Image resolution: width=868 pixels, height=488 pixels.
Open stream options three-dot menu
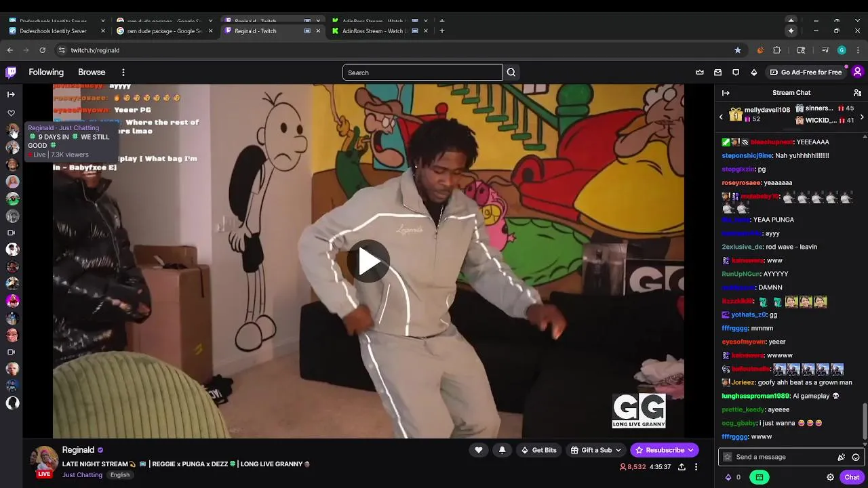point(696,467)
